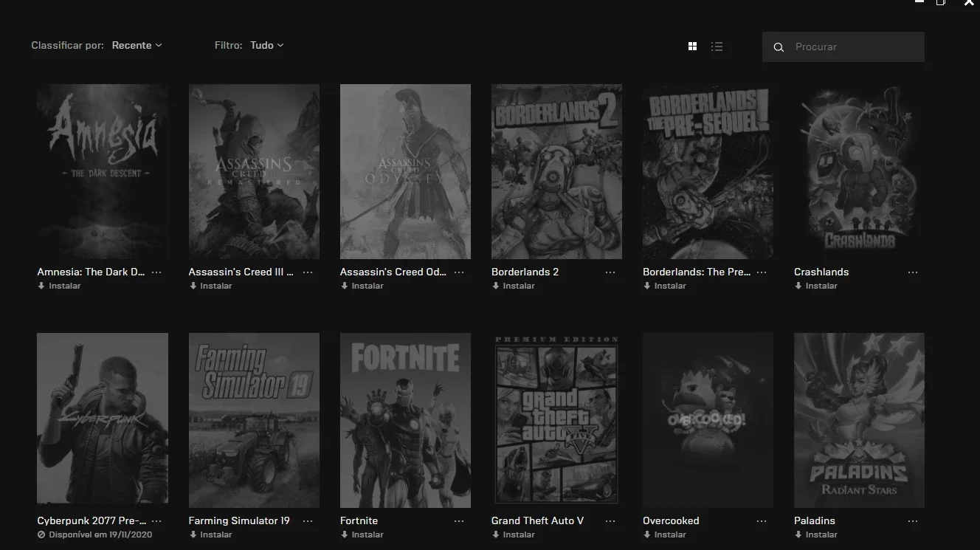Open the Fortnite cover art
The image size is (980, 550).
(405, 420)
